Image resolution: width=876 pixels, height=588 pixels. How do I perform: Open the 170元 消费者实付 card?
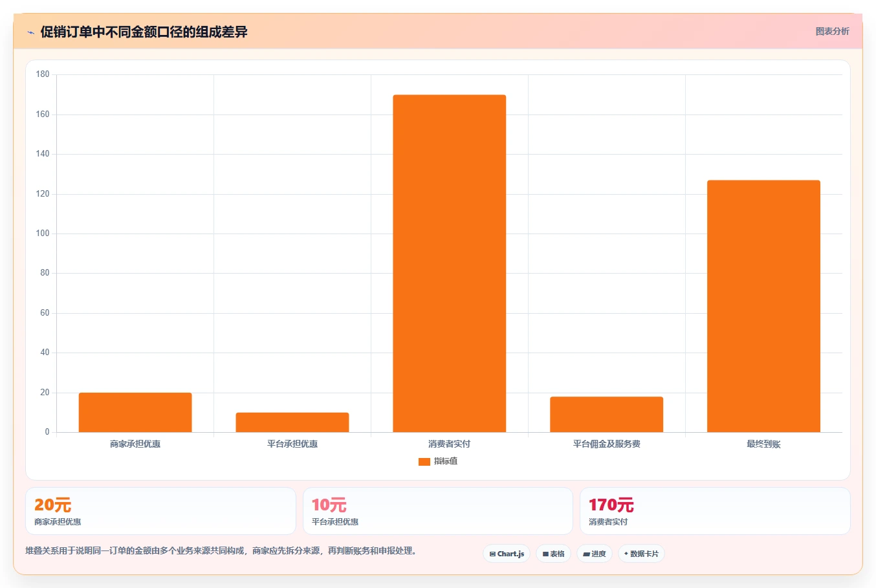715,511
